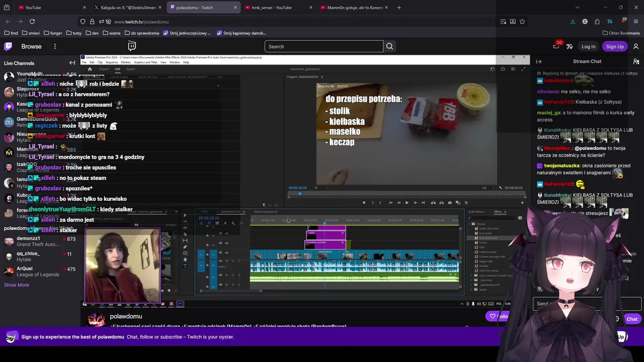Viewport: 644px width, 362px height.
Task: Open the Twitch user profile icon
Action: pyautogui.click(x=636, y=46)
